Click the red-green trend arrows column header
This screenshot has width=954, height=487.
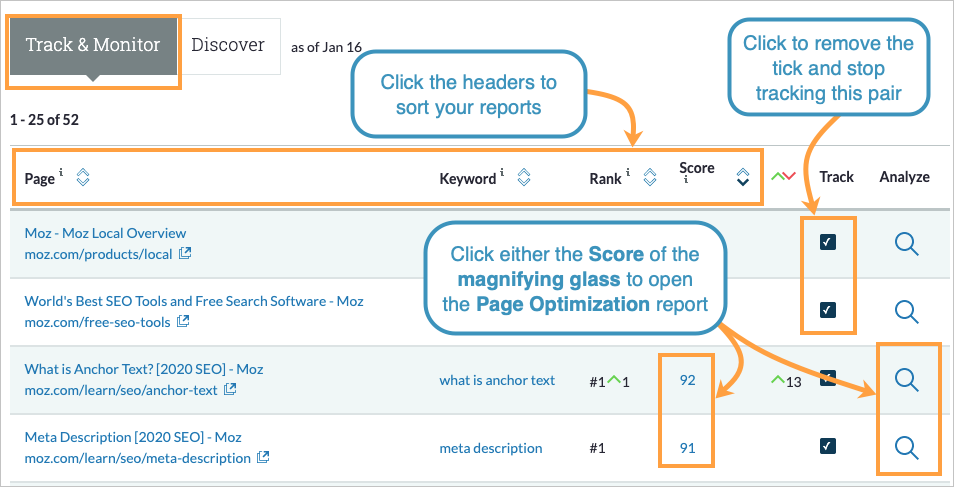pos(783,177)
